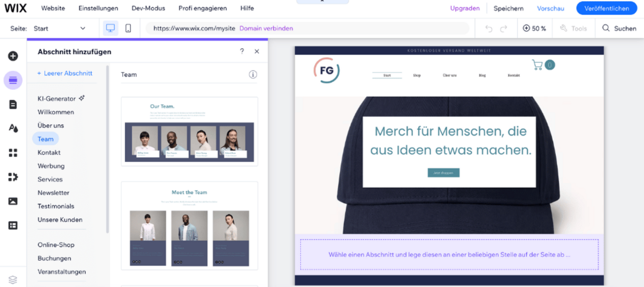Open the Dev-Modus menu
The image size is (644, 287).
coord(148,8)
